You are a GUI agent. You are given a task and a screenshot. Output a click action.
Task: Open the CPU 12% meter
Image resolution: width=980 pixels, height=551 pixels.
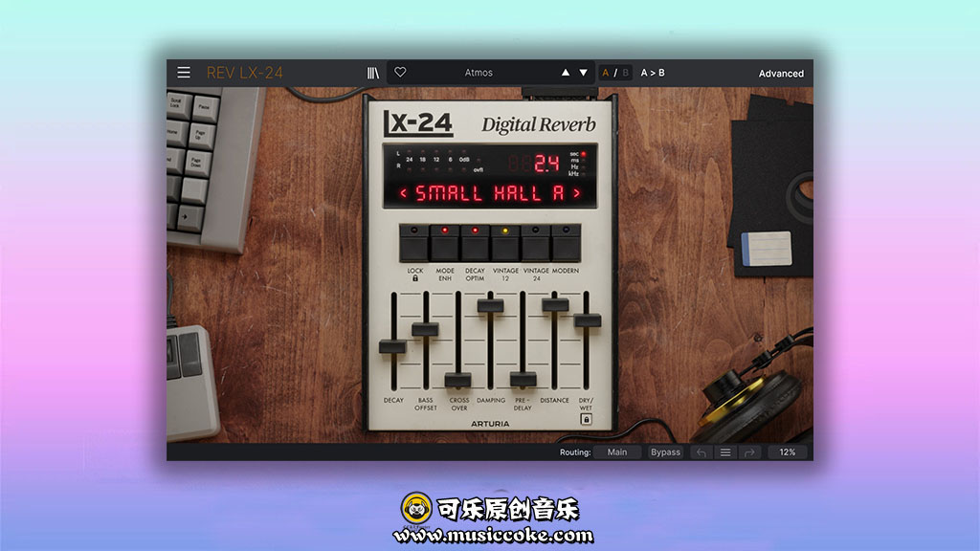coord(788,452)
